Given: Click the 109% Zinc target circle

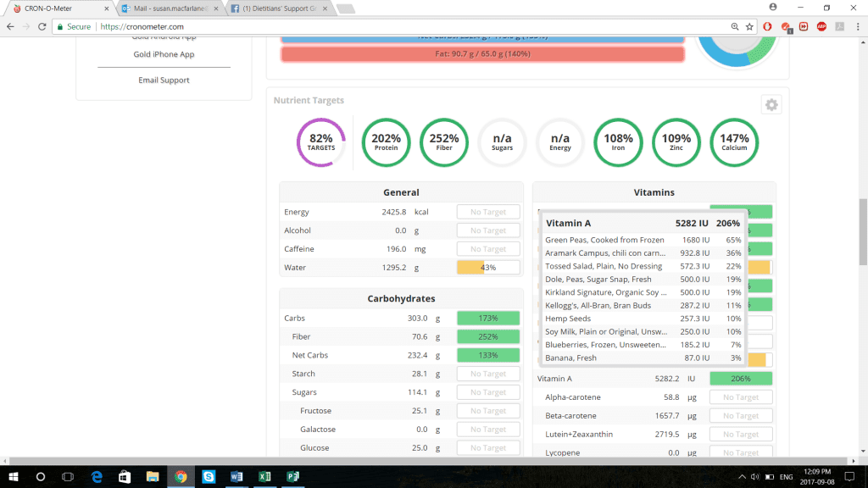Looking at the screenshot, I should click(x=676, y=142).
